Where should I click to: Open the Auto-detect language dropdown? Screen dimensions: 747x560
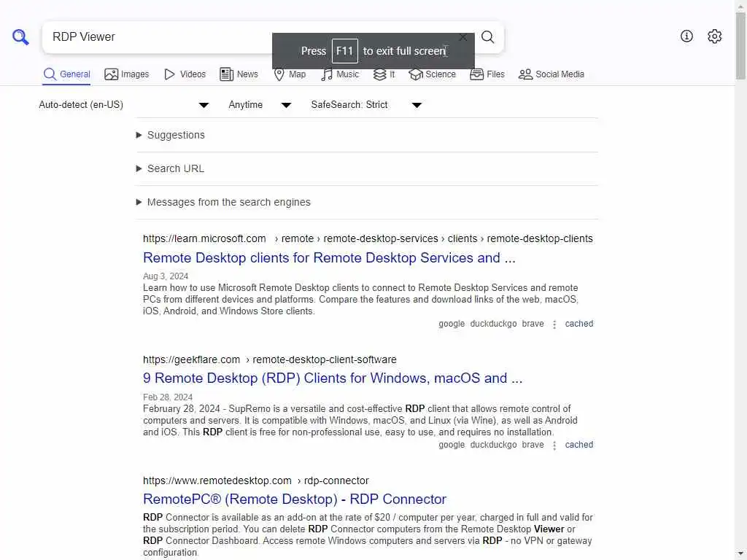(124, 105)
